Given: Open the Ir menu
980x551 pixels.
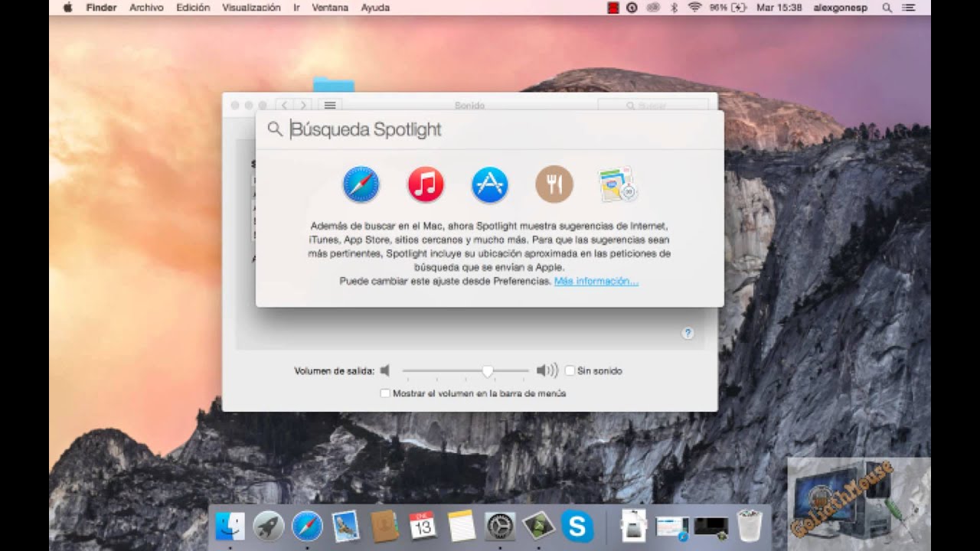Looking at the screenshot, I should (x=296, y=8).
